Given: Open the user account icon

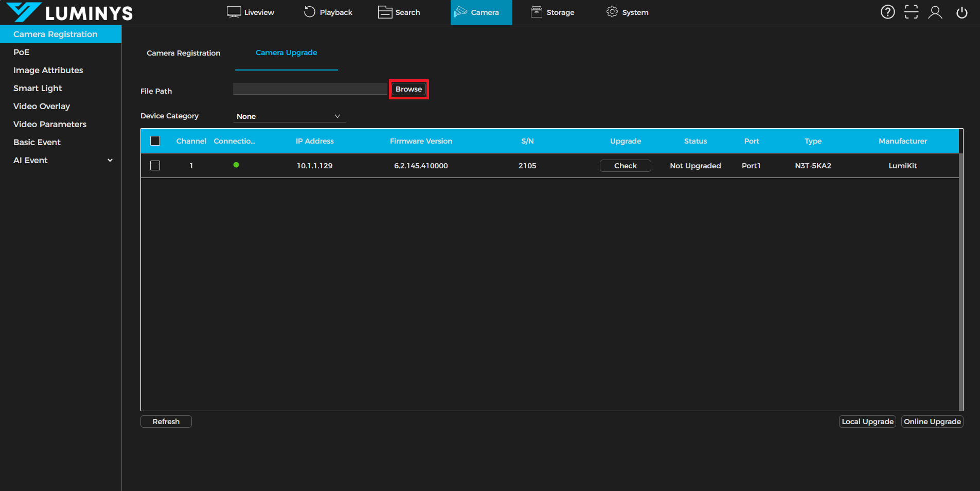Looking at the screenshot, I should pos(935,12).
